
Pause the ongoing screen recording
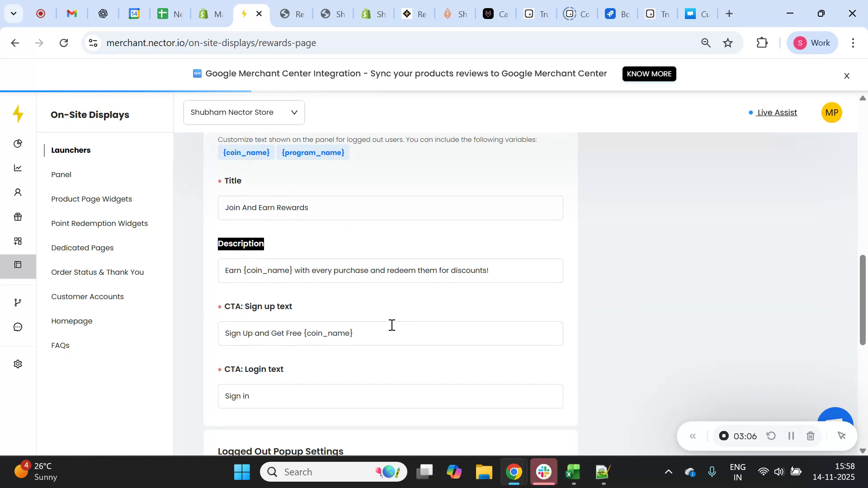791,436
